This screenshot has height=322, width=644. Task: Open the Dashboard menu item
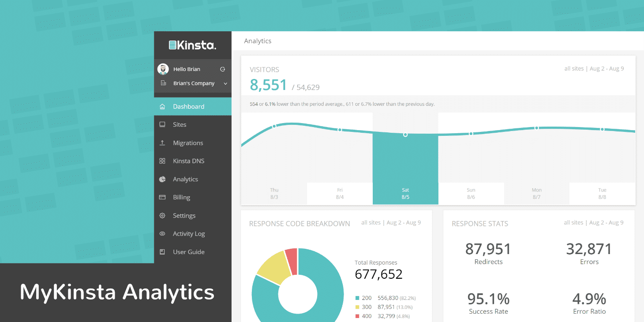pos(193,106)
